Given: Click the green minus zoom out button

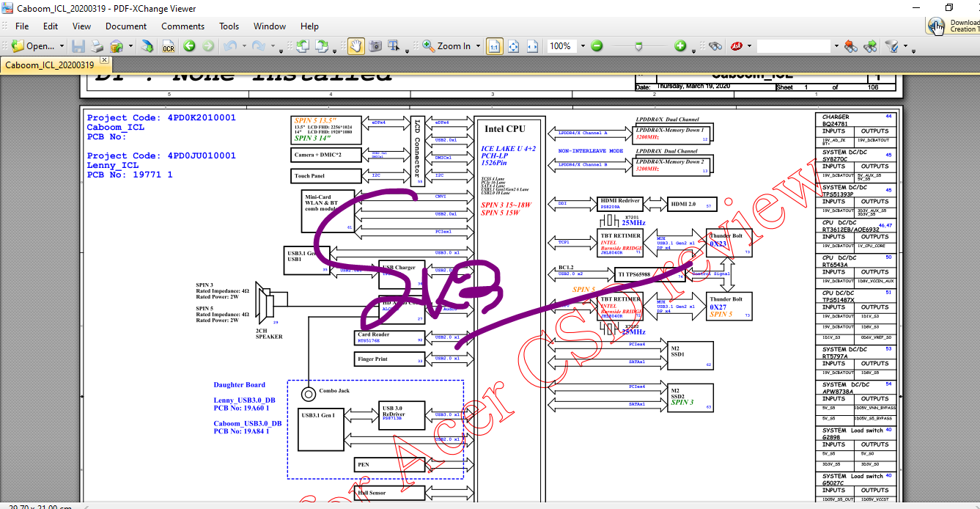Looking at the screenshot, I should [597, 46].
